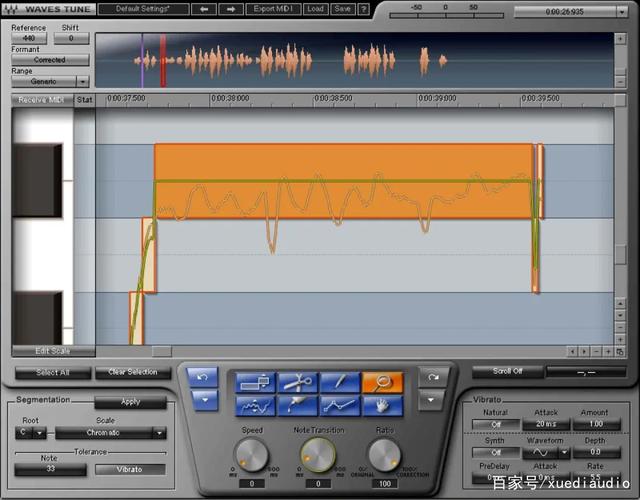640x500 pixels.
Task: Open the Scale Chromatic dropdown
Action: tap(159, 433)
